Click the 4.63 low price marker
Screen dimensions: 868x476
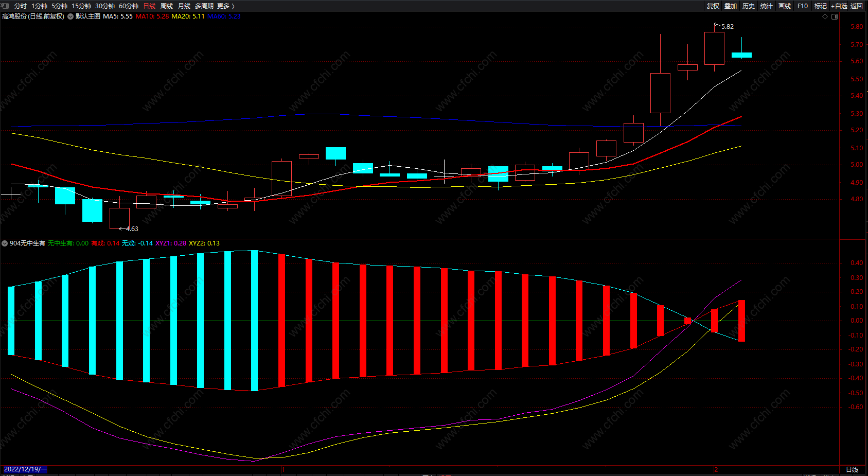coord(132,229)
